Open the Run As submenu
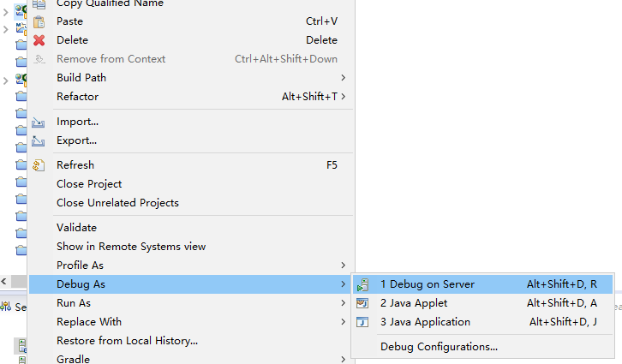 74,303
